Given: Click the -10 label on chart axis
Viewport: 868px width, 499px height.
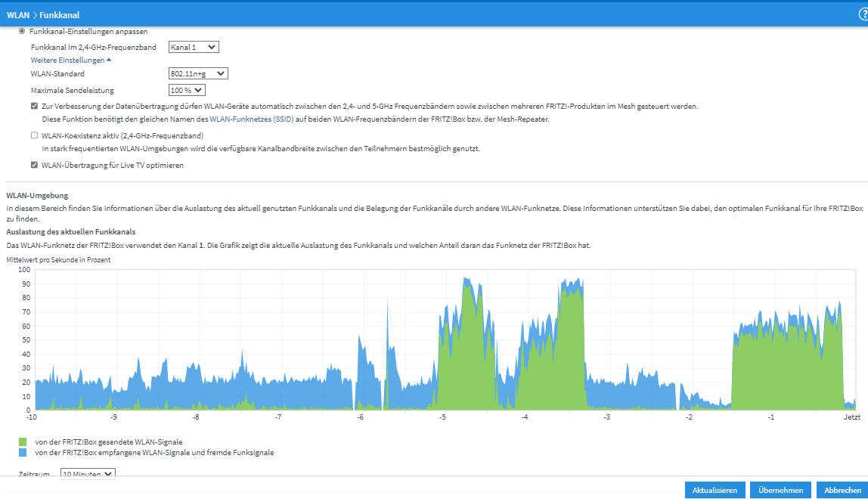Looking at the screenshot, I should point(32,417).
